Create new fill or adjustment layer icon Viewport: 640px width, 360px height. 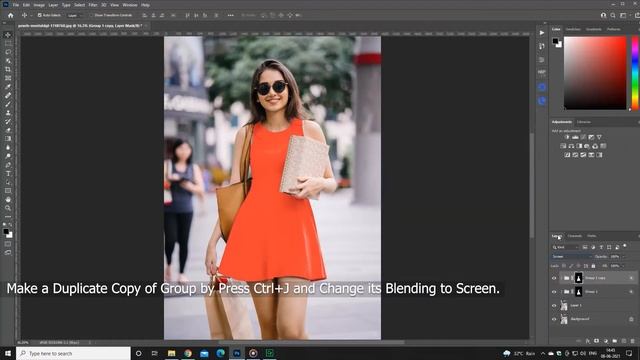[x=606, y=341]
